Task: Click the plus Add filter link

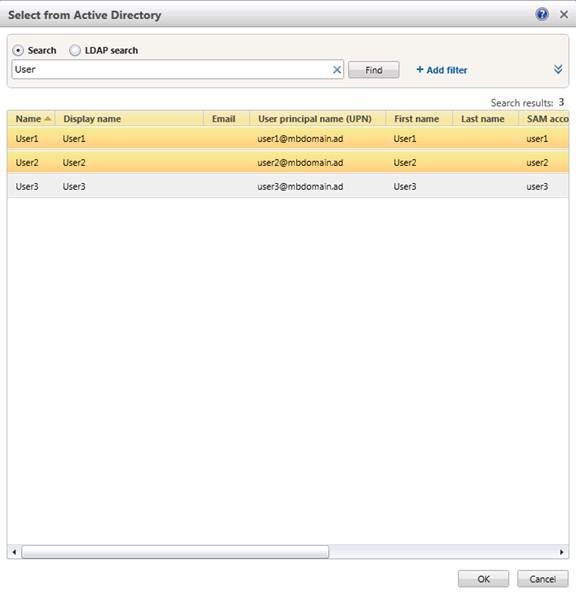Action: [442, 70]
